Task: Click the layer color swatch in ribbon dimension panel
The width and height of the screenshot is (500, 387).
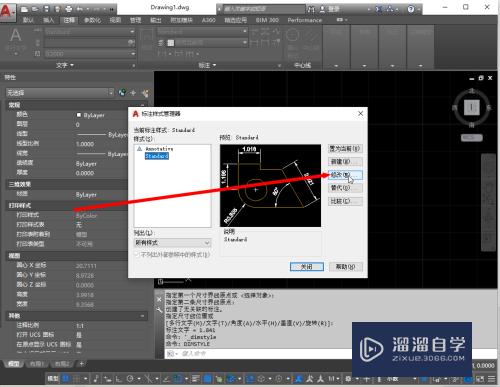Action: tap(170, 43)
